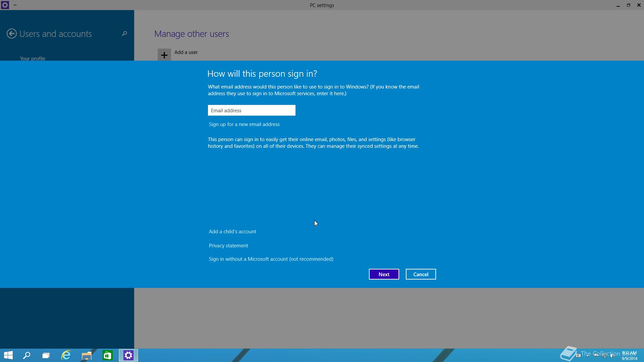The width and height of the screenshot is (644, 362).
Task: Open the search magnifier in the sidebar
Action: (124, 33)
